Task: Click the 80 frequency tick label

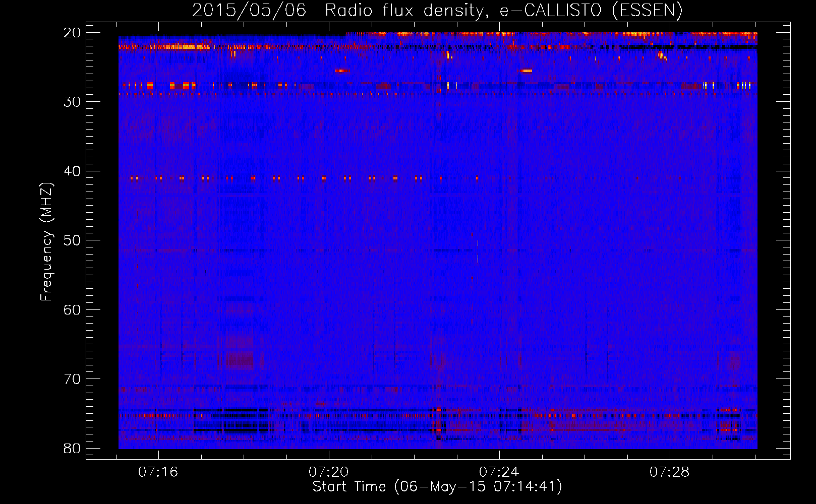Action: coord(72,449)
